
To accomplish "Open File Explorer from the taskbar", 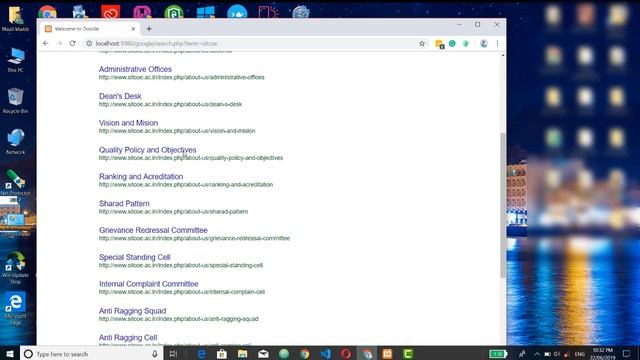I will coord(242,354).
